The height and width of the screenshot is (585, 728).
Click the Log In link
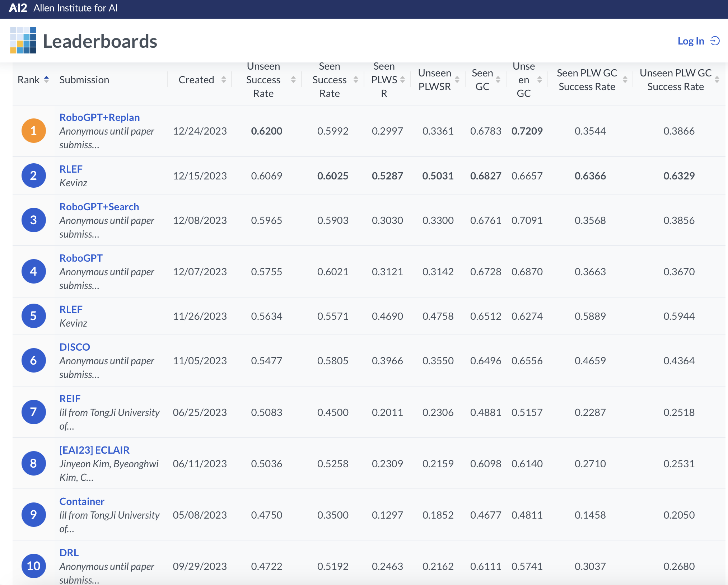click(x=691, y=41)
